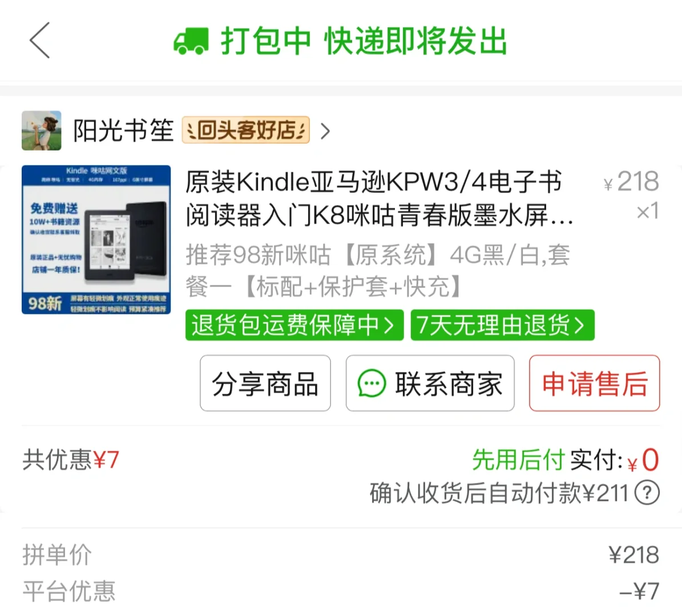Screen dimensions: 682x616
Task: Click 联系商家 button
Action: pyautogui.click(x=430, y=383)
